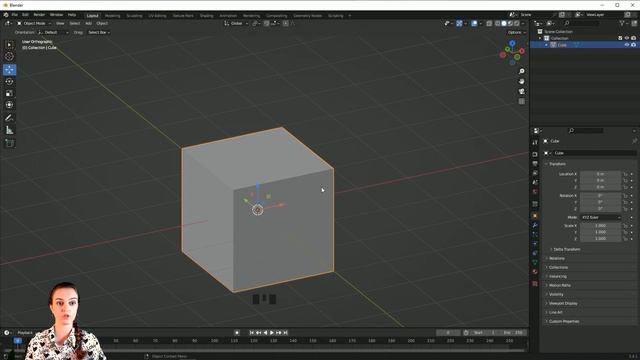This screenshot has width=640, height=360.
Task: Expand the Viewport Display panel
Action: [x=562, y=303]
